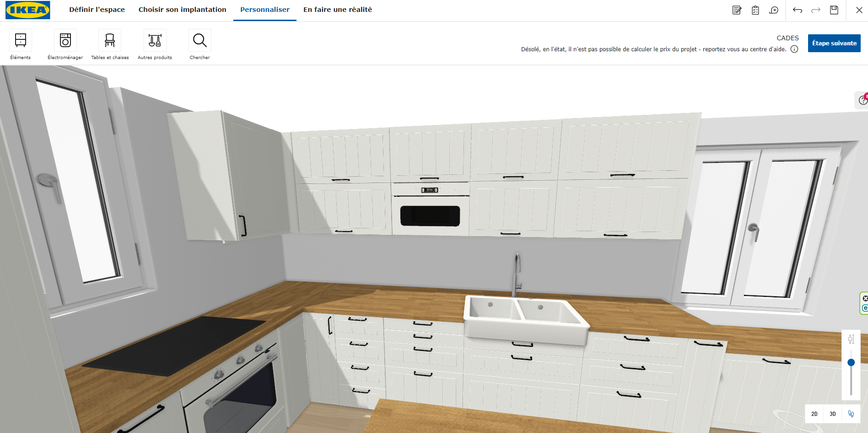This screenshot has width=868, height=433.
Task: Undo the last action
Action: click(798, 10)
